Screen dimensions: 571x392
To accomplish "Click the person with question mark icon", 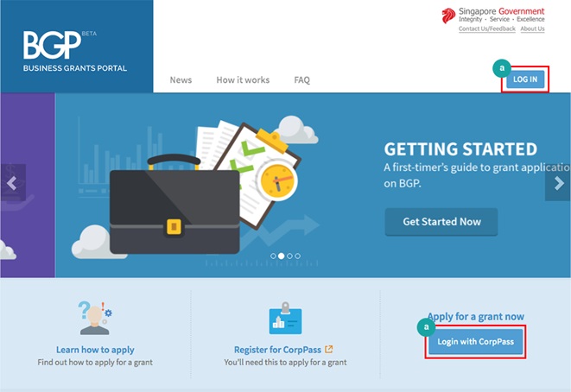I will (x=95, y=318).
